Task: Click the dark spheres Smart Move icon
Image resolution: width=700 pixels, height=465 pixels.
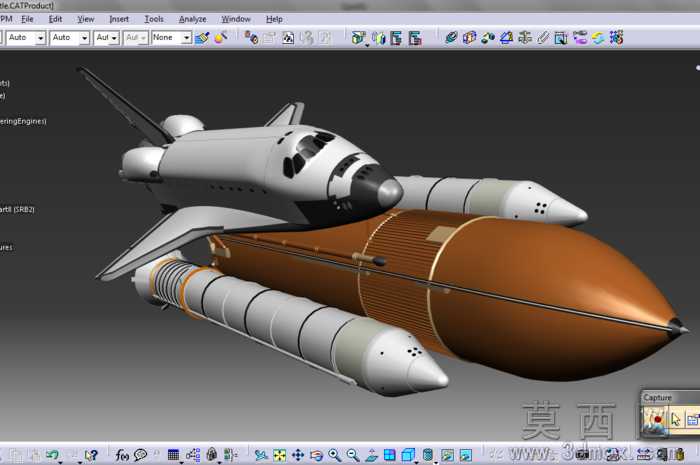Action: pos(488,38)
